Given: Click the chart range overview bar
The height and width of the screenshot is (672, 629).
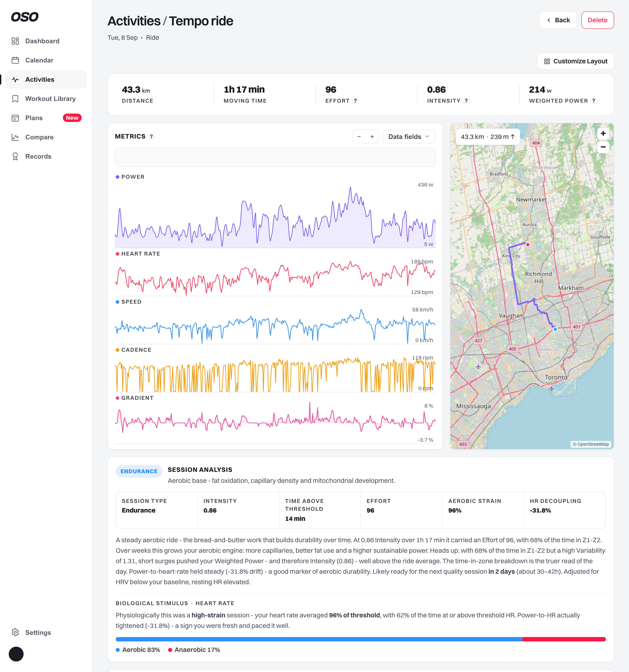Looking at the screenshot, I should 275,157.
